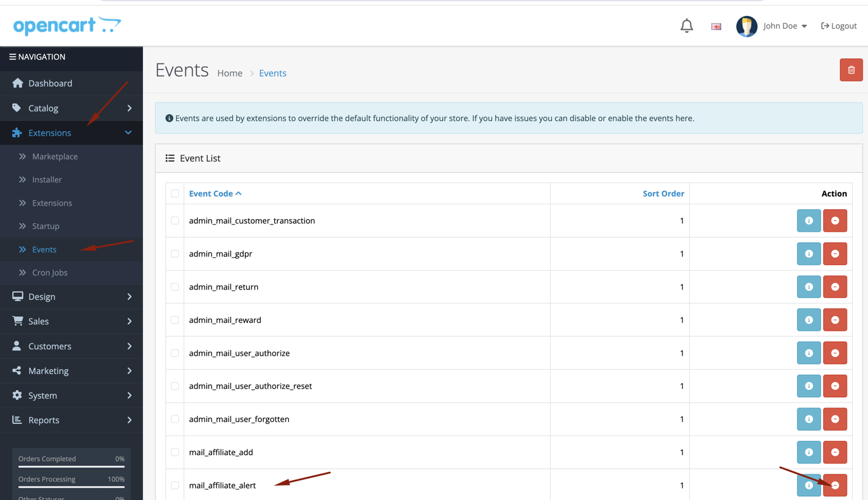Click the Events breadcrumb link
This screenshot has width=868, height=500.
pos(272,73)
